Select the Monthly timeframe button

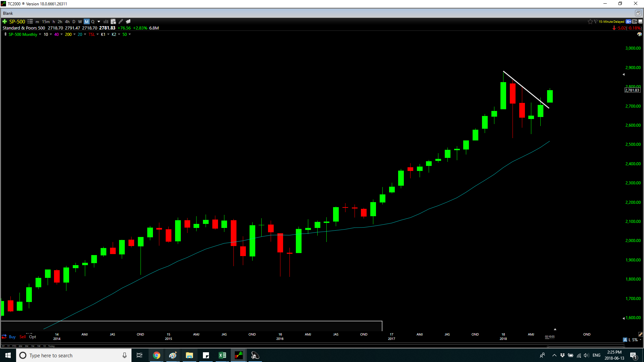87,21
